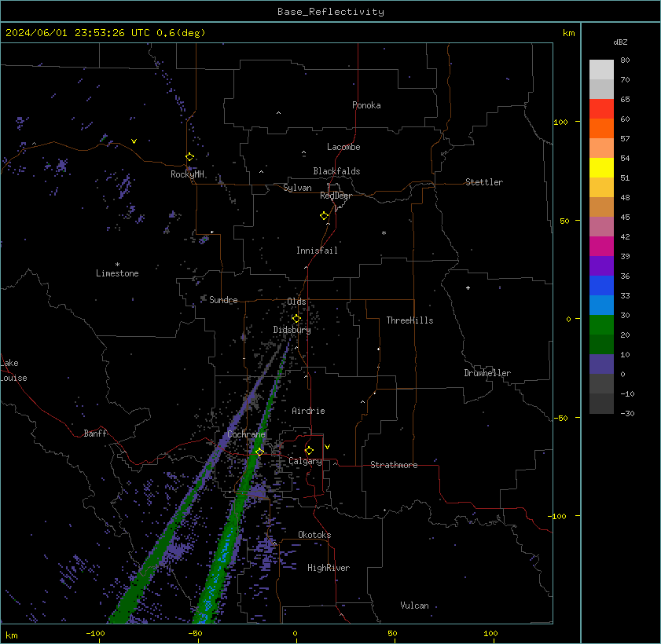Click the ThreeHills town label
This screenshot has height=644, width=661.
click(x=409, y=320)
